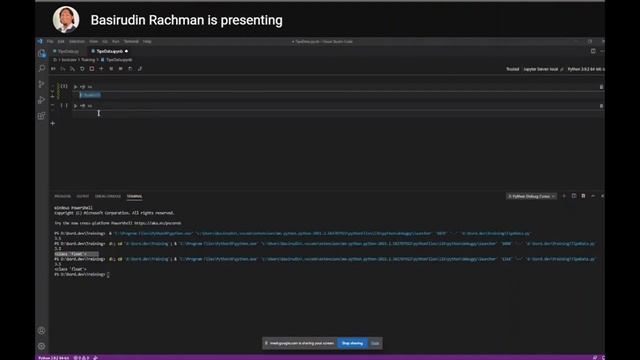Viewport: 640px width, 360px height.
Task: Open the Help menu
Action: [x=147, y=42]
